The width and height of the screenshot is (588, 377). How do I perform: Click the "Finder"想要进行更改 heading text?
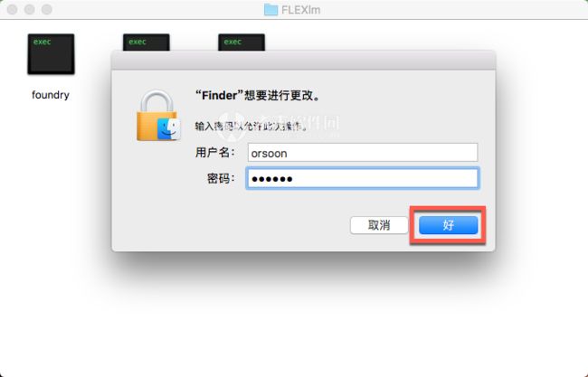click(258, 96)
